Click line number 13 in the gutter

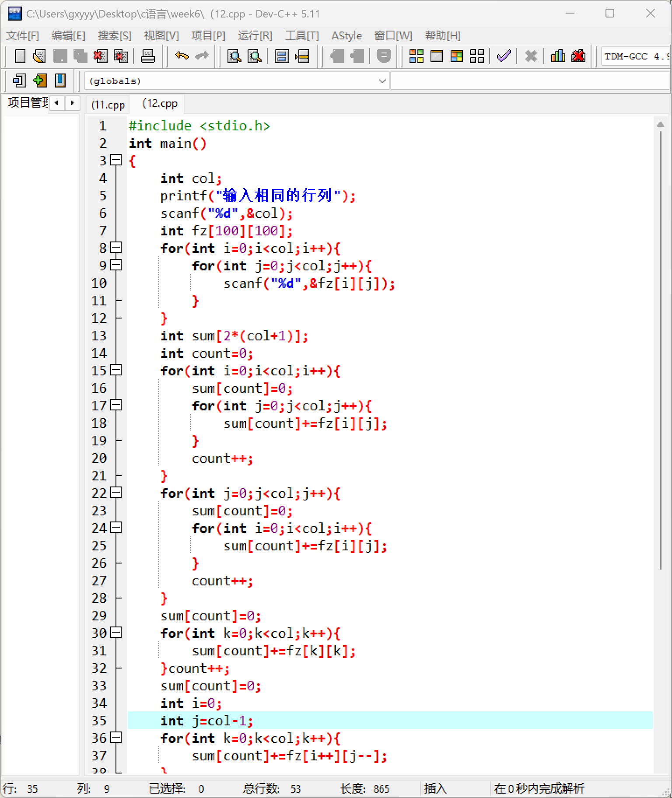tap(99, 336)
